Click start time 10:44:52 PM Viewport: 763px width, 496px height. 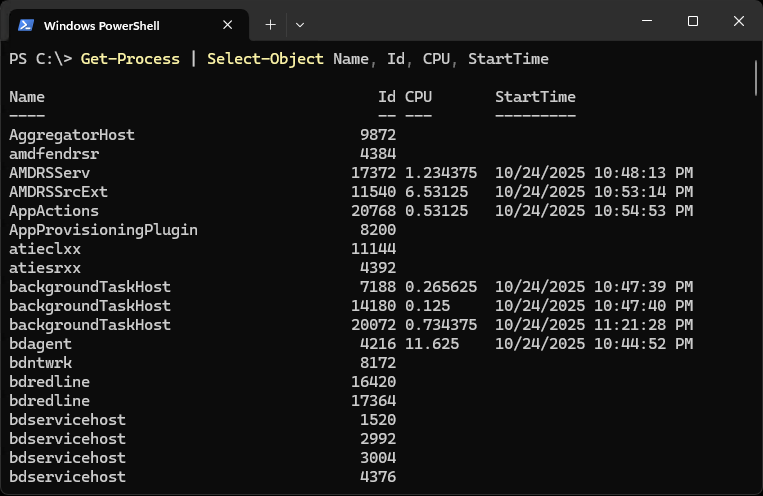[x=643, y=344]
